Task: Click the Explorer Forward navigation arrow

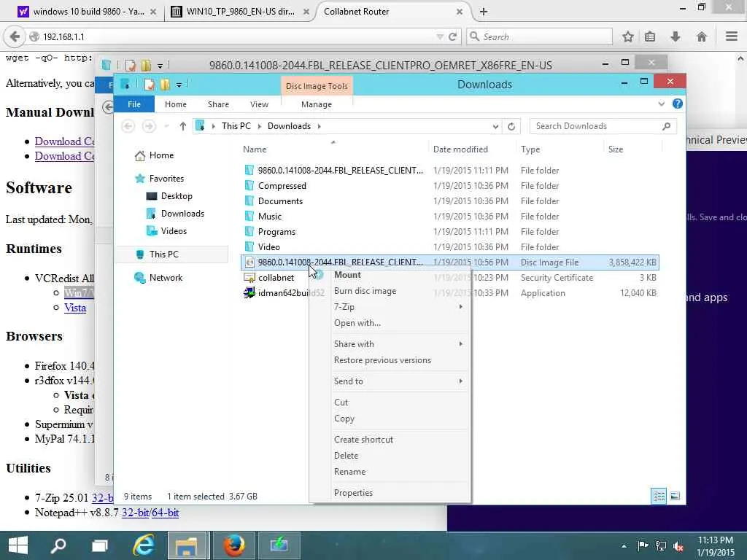Action: coord(149,126)
